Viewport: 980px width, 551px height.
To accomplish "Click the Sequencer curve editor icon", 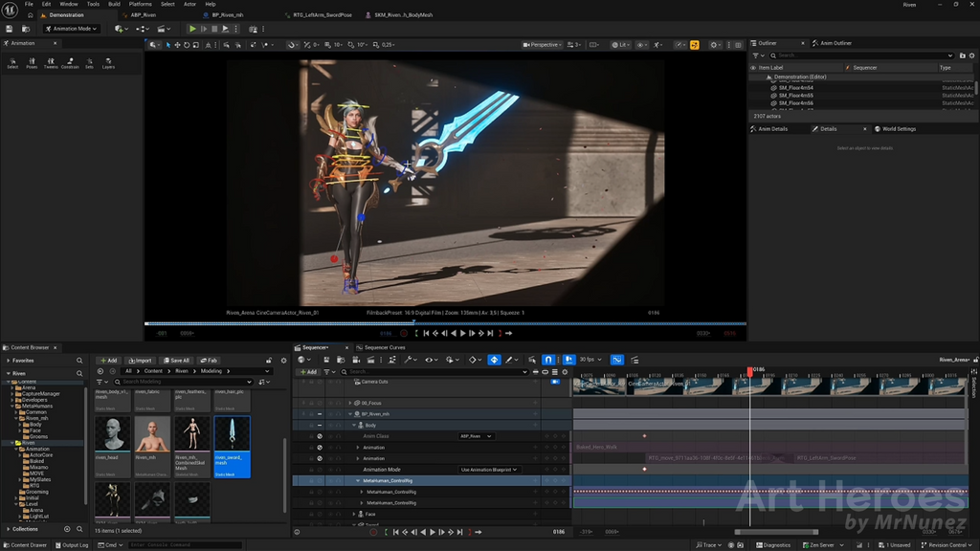I will pos(617,360).
